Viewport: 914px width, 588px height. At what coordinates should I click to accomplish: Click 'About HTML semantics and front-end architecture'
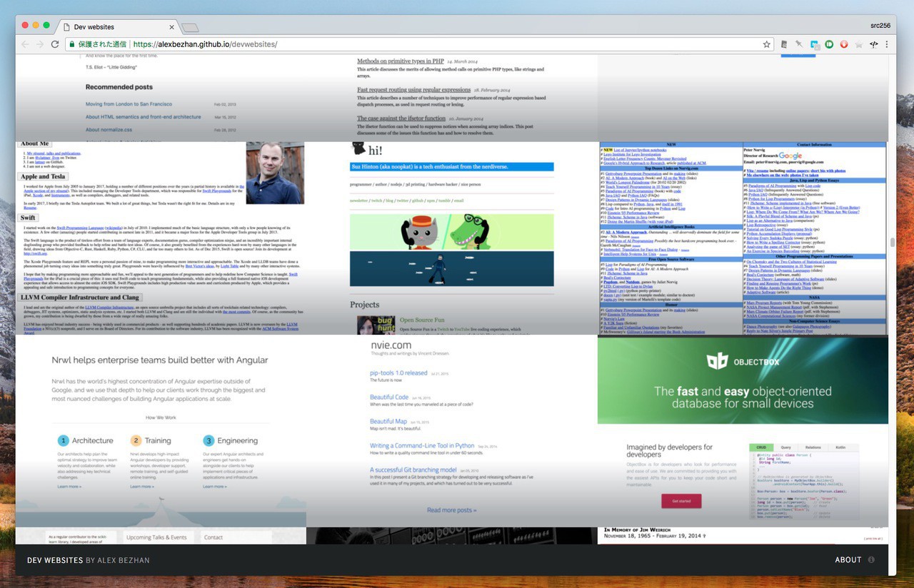143,117
